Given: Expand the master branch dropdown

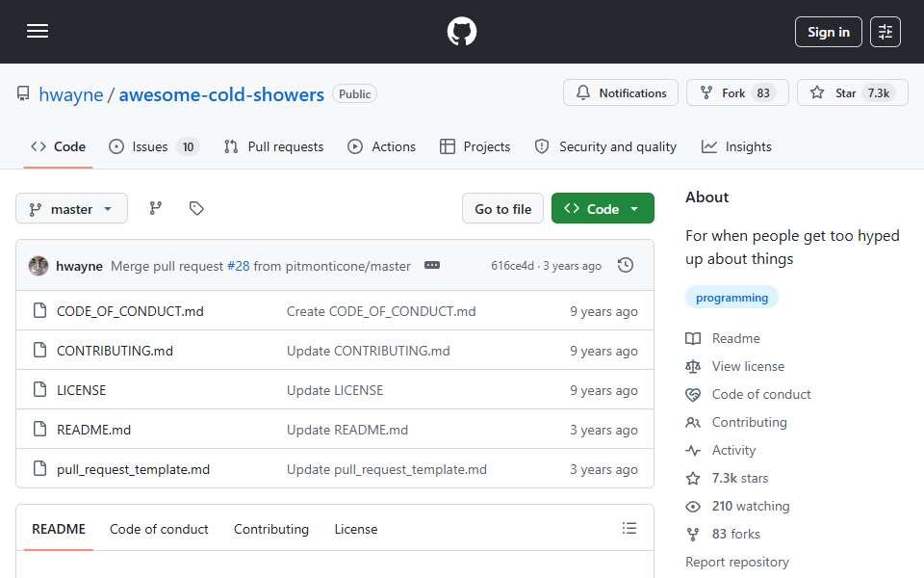Looking at the screenshot, I should tap(71, 209).
